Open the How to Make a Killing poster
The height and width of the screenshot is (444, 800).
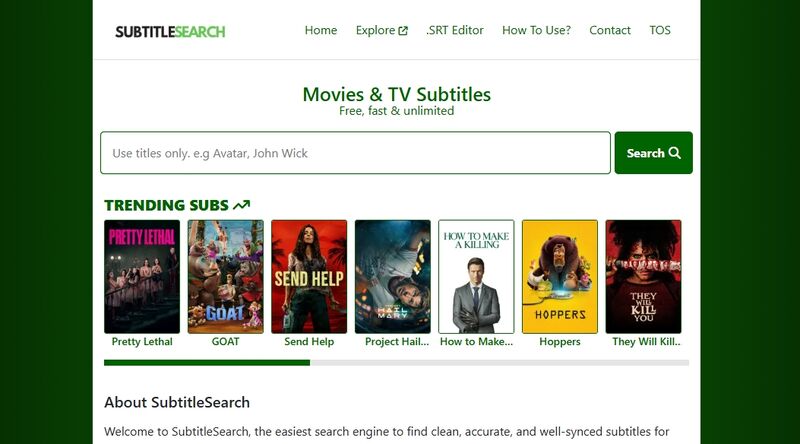tap(476, 277)
